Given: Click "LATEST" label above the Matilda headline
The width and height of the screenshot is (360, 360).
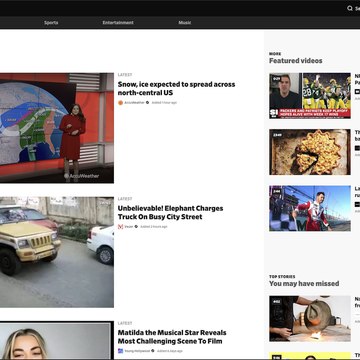Looking at the screenshot, I should pyautogui.click(x=125, y=323).
